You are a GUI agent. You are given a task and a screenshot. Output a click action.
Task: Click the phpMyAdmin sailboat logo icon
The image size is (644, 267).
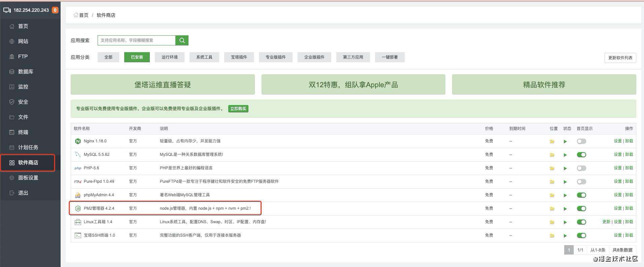tap(78, 195)
